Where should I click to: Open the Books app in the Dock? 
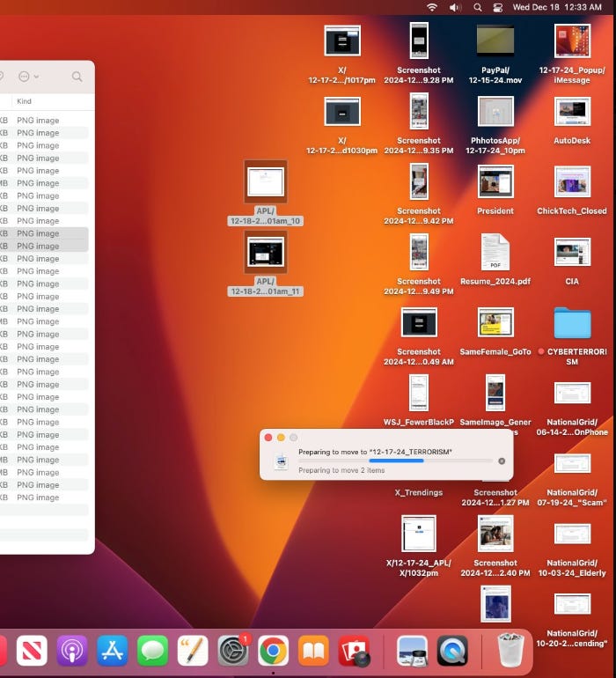click(313, 651)
